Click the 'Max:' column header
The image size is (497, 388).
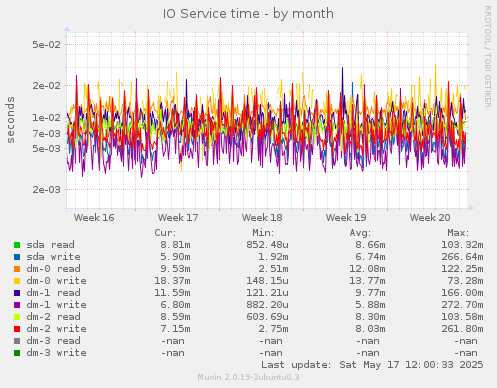click(x=458, y=233)
